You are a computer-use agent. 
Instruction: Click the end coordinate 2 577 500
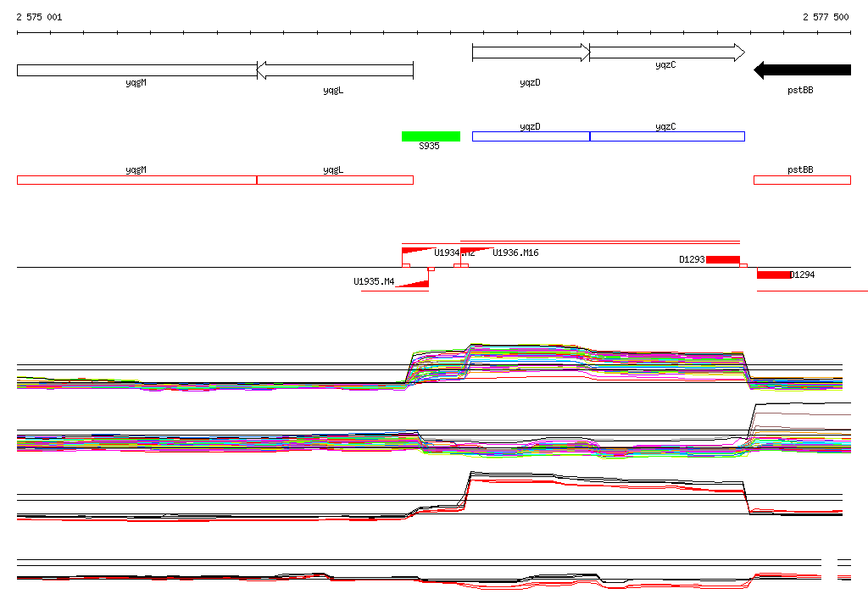pyautogui.click(x=826, y=17)
